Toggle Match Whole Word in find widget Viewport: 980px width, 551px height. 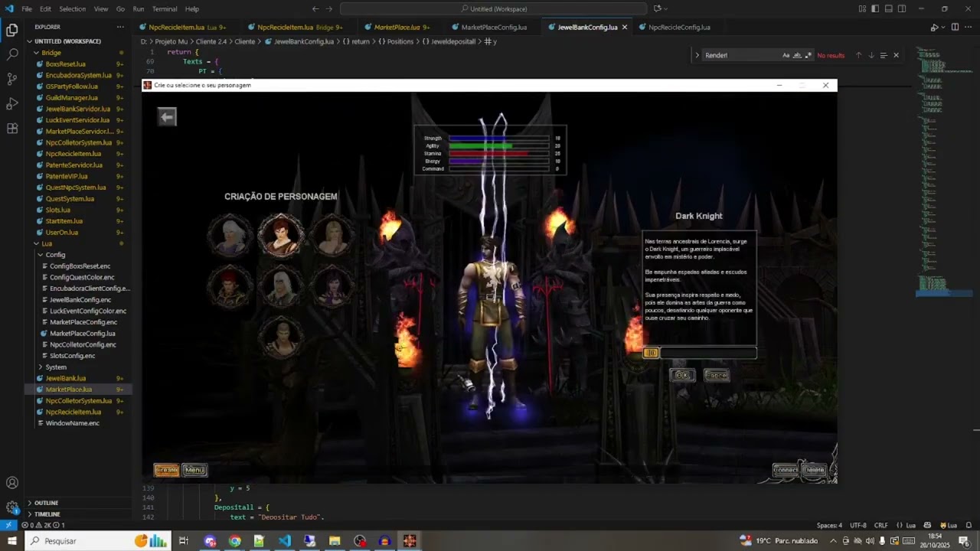(x=797, y=55)
